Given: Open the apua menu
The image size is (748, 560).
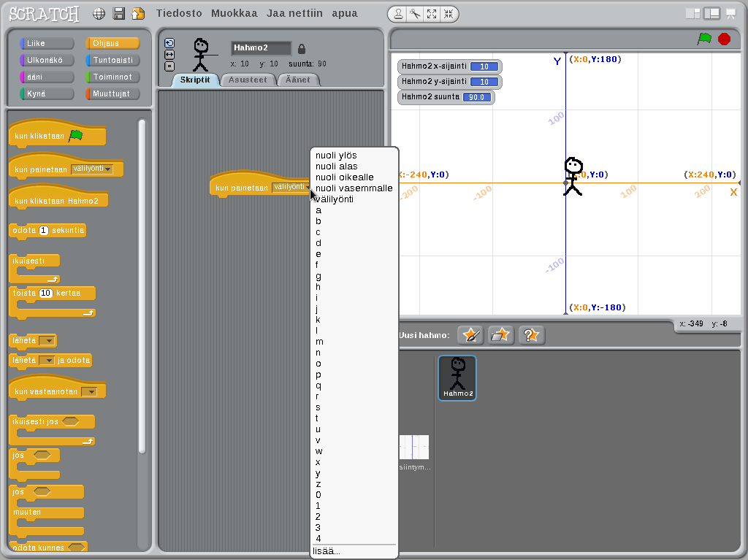Looking at the screenshot, I should click(345, 13).
